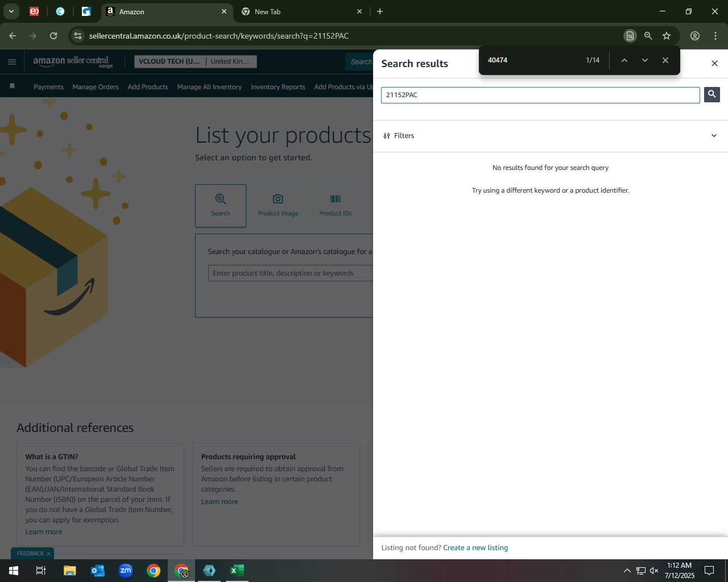
Task: Bookmark this page with the star
Action: (x=667, y=36)
